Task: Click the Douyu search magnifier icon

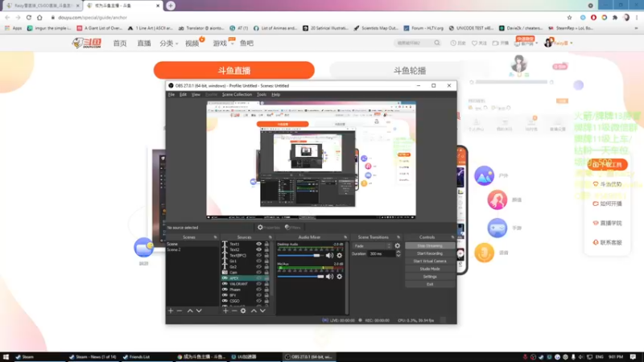Action: 437,43
